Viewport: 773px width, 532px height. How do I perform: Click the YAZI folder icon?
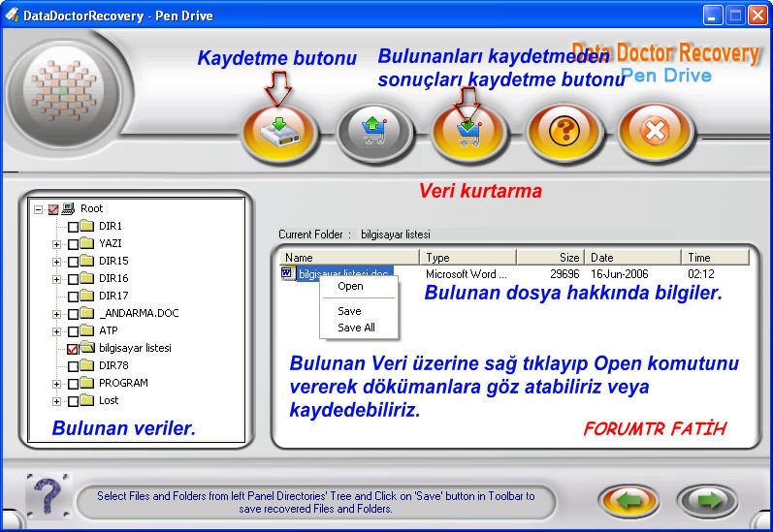point(87,243)
